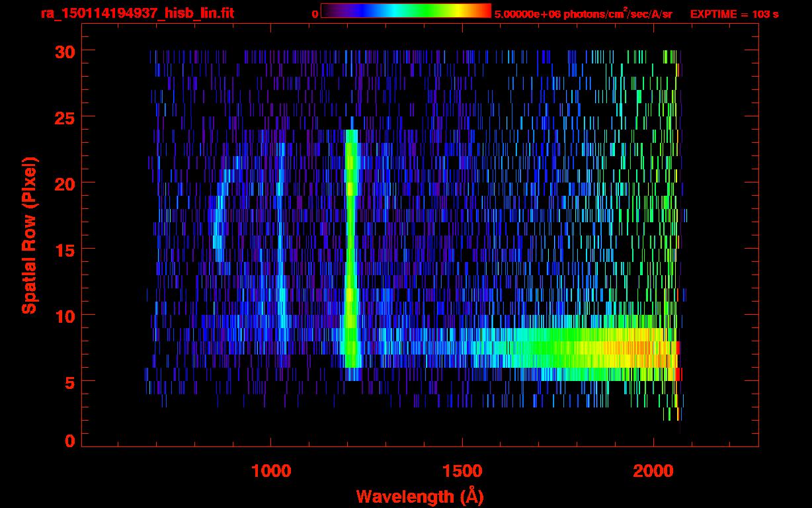Click the red end of the color bar
The height and width of the screenshot is (508, 812).
pyautogui.click(x=485, y=11)
